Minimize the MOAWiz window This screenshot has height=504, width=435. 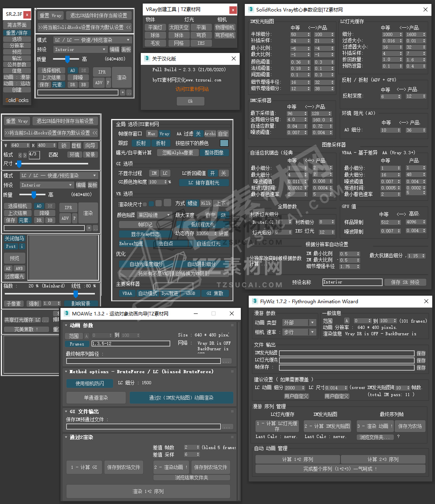(196, 313)
